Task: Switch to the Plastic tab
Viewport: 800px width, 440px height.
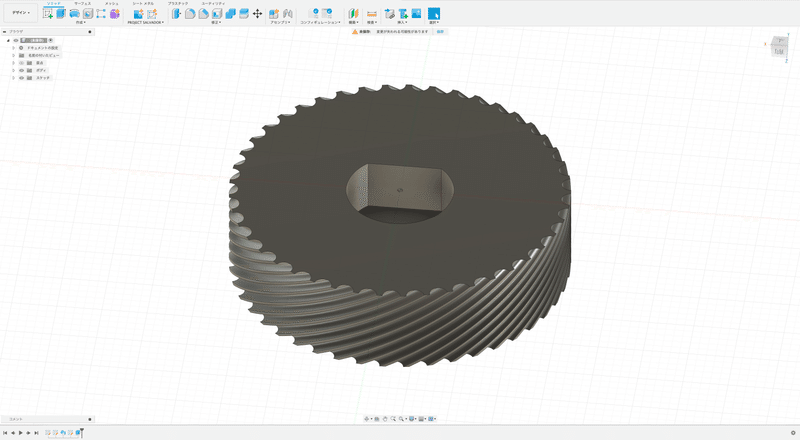Action: click(178, 4)
